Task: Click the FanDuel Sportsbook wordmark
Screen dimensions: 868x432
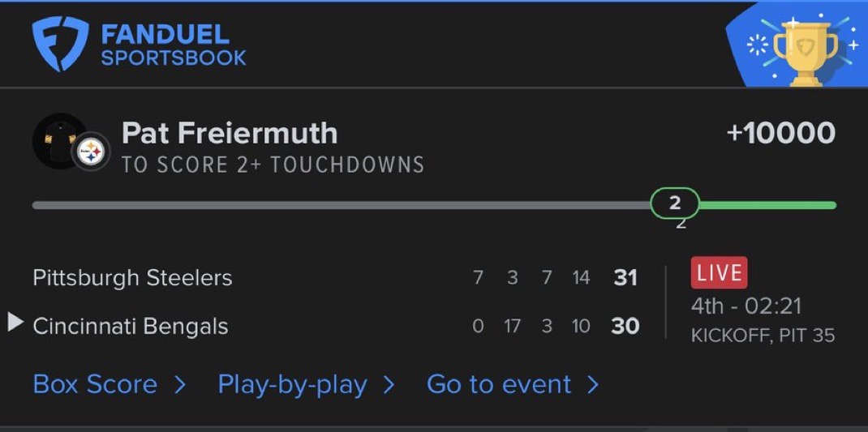Action: 173,45
